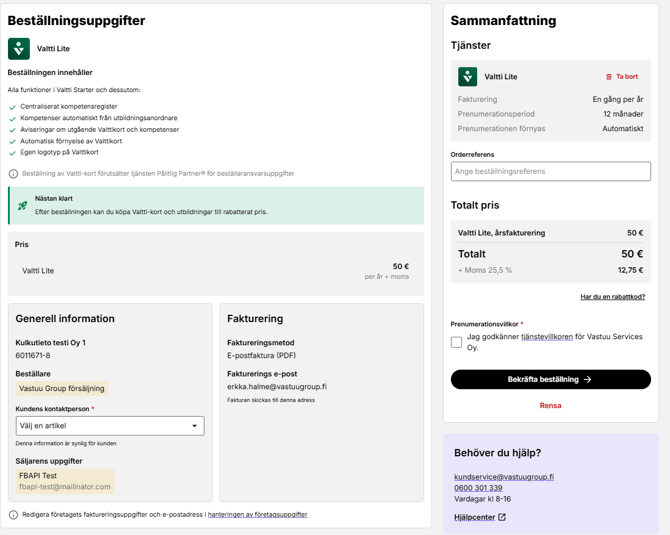The image size is (670, 535).
Task: Open the Har du en rabattkod? link
Action: 612,297
